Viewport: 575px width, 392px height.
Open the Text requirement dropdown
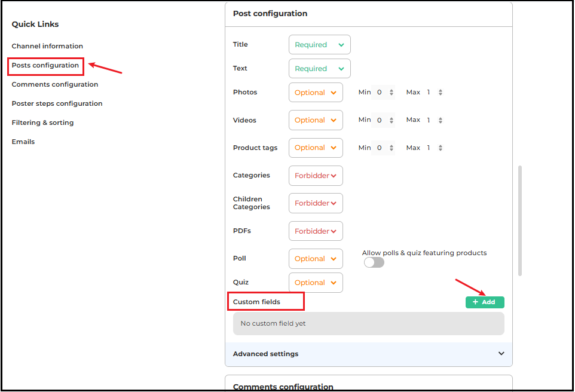click(x=319, y=69)
